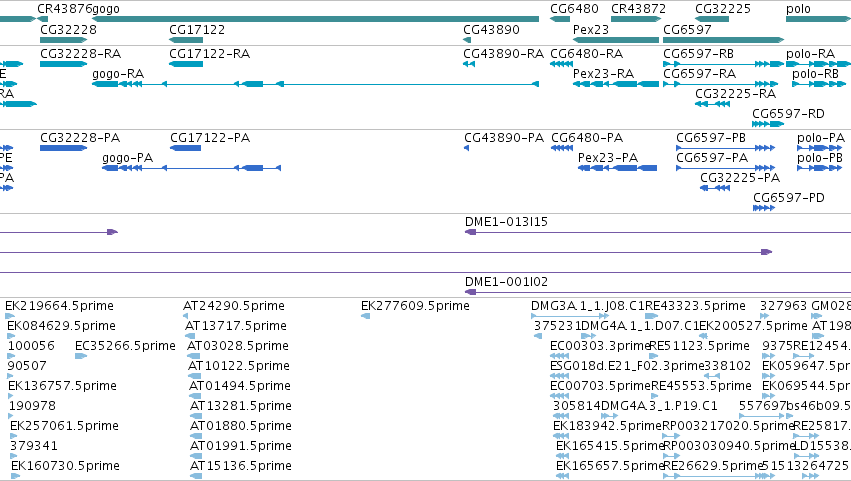Select the EK200527.5prime EST
851x481 pixels.
click(x=703, y=336)
